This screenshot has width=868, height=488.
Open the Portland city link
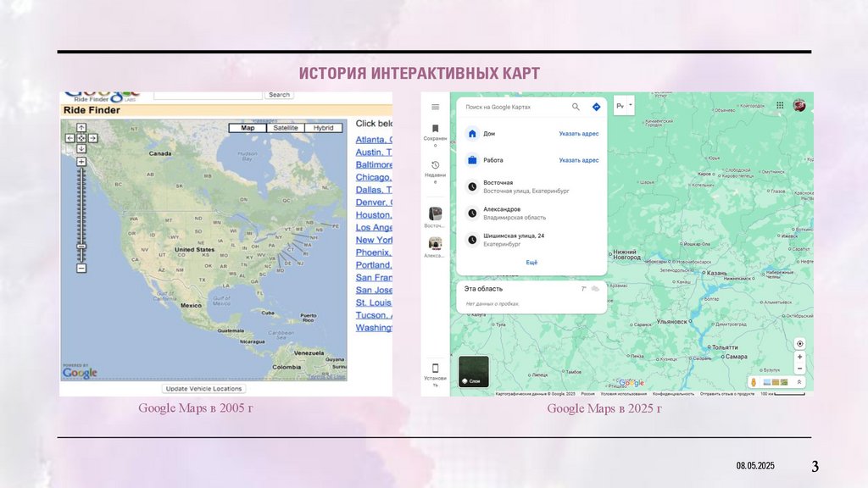tap(374, 265)
